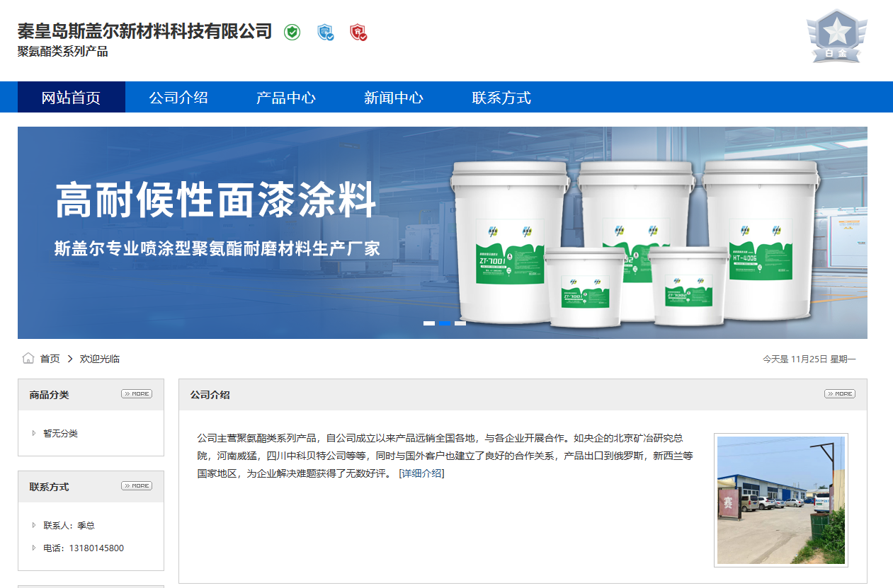The width and height of the screenshot is (893, 588).
Task: Select the first banner slide indicator
Action: point(429,323)
